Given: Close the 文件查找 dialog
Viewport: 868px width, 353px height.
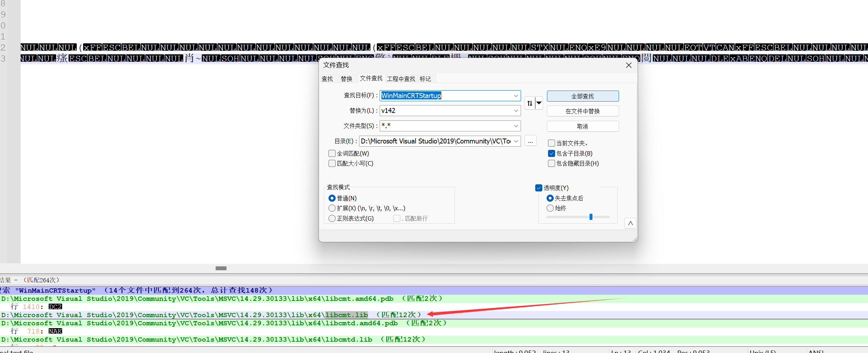Looking at the screenshot, I should [629, 65].
